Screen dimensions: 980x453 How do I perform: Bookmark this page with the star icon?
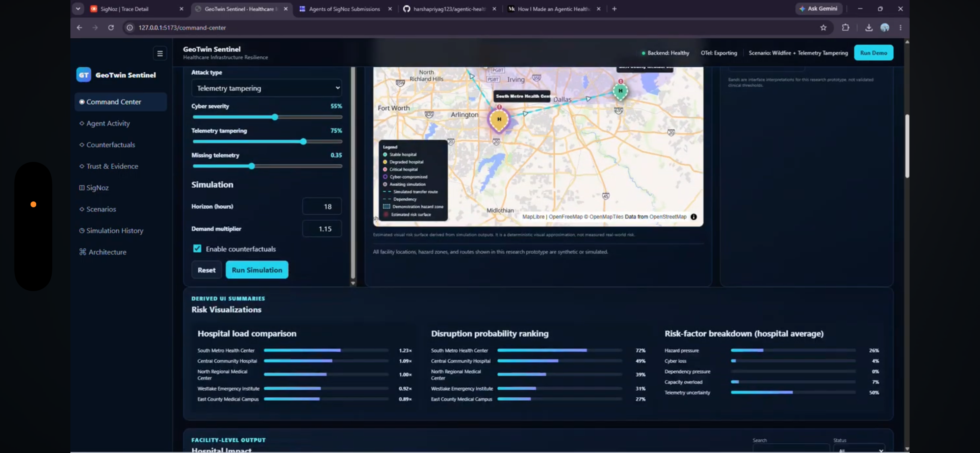coord(823,27)
